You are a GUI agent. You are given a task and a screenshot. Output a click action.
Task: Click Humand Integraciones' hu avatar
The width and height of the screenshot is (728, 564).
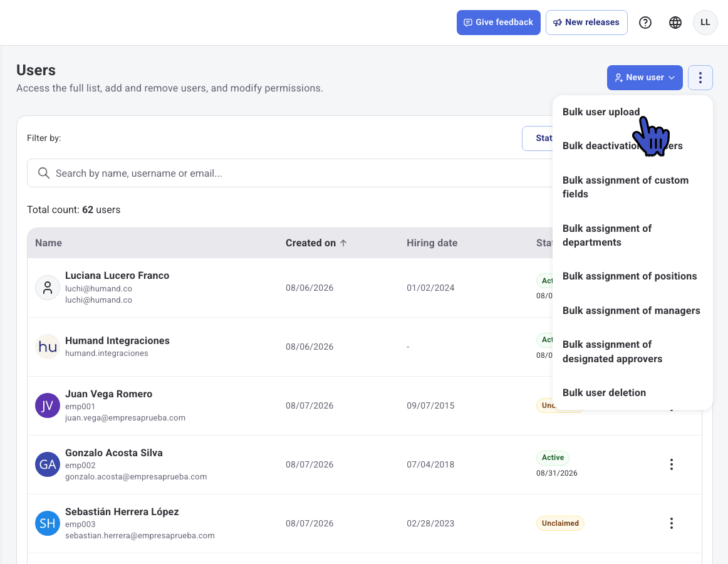tap(48, 347)
